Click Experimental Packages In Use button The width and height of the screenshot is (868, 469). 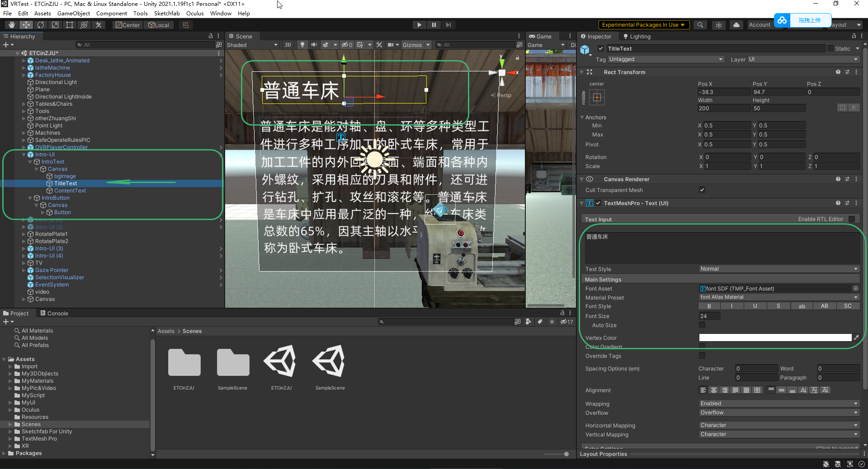click(644, 25)
